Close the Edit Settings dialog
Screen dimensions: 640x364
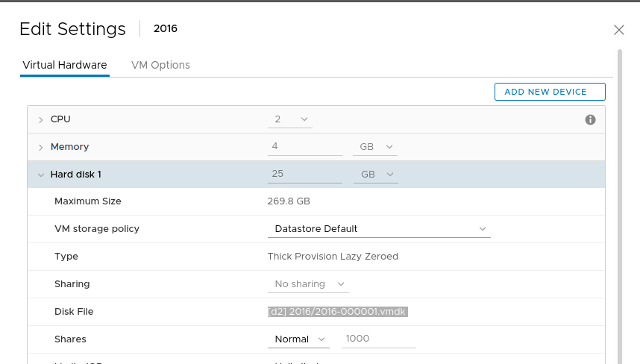pos(618,30)
